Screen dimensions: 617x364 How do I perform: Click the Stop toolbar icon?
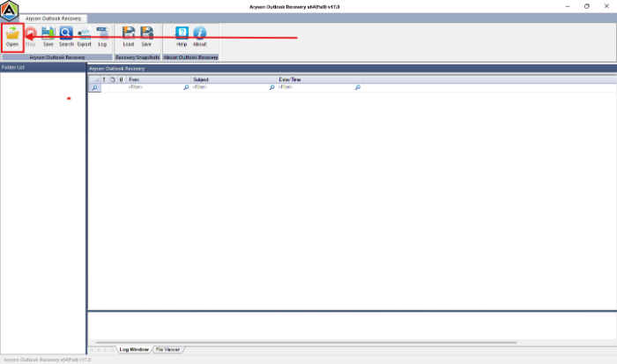click(x=30, y=37)
